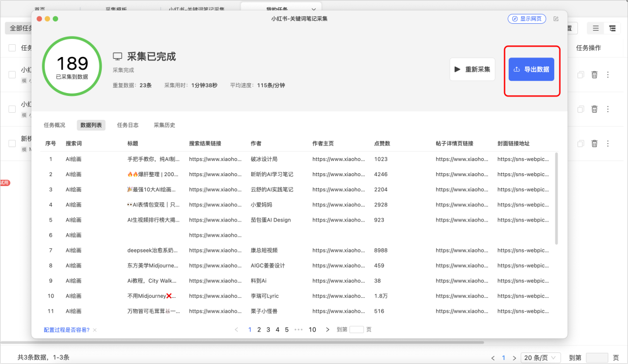This screenshot has height=364, width=628.
Task: Jump to page 10 in data list pagination
Action: 312,330
